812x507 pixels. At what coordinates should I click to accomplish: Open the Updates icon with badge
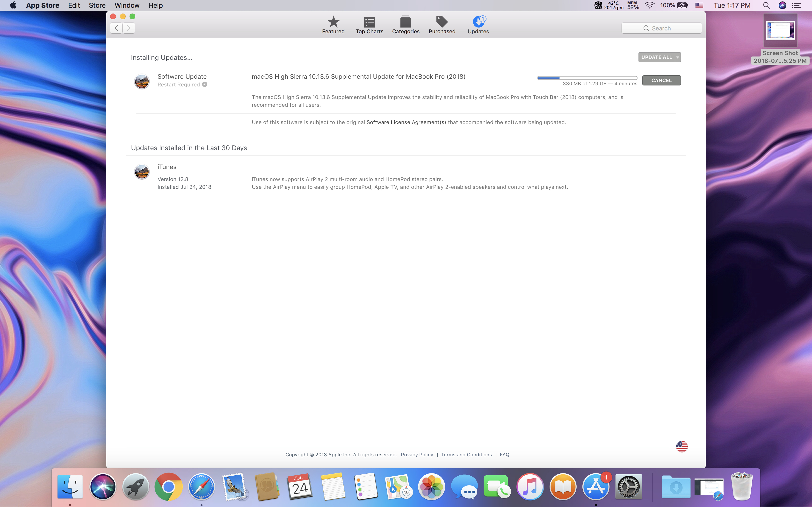click(478, 22)
